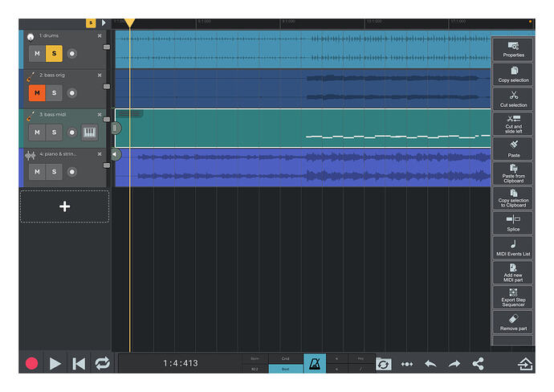Open the share icon

478,363
